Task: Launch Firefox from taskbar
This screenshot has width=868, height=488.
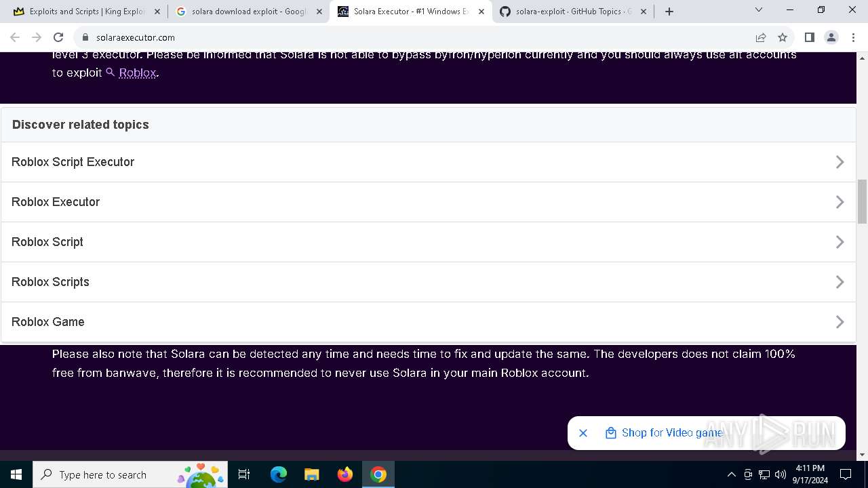Action: 345,474
